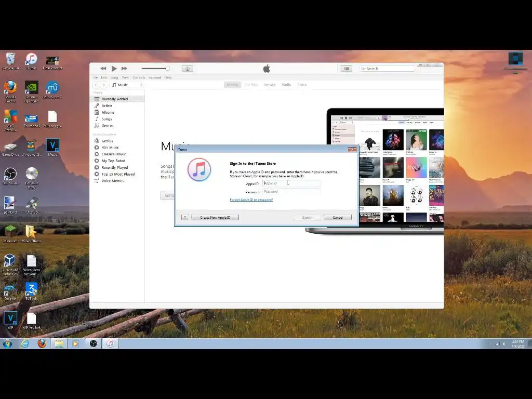The width and height of the screenshot is (532, 399).
Task: Open the AirPlay output icon
Action: point(187,69)
